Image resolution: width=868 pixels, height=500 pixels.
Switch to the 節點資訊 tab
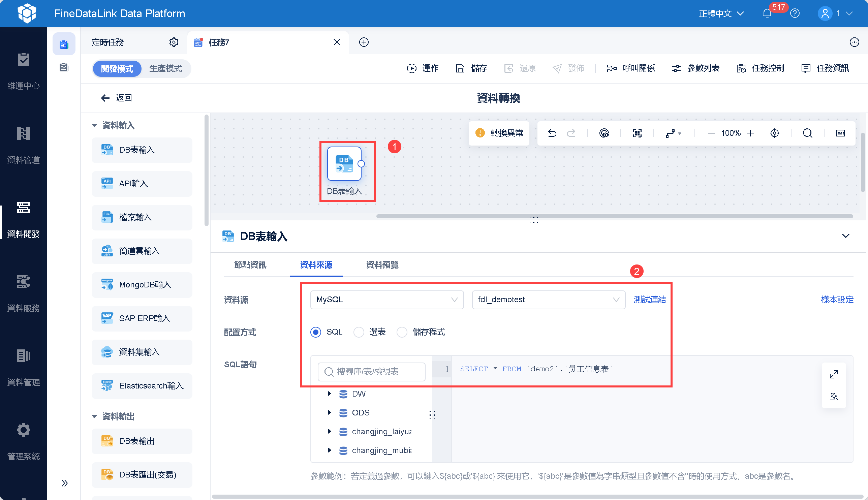click(250, 265)
